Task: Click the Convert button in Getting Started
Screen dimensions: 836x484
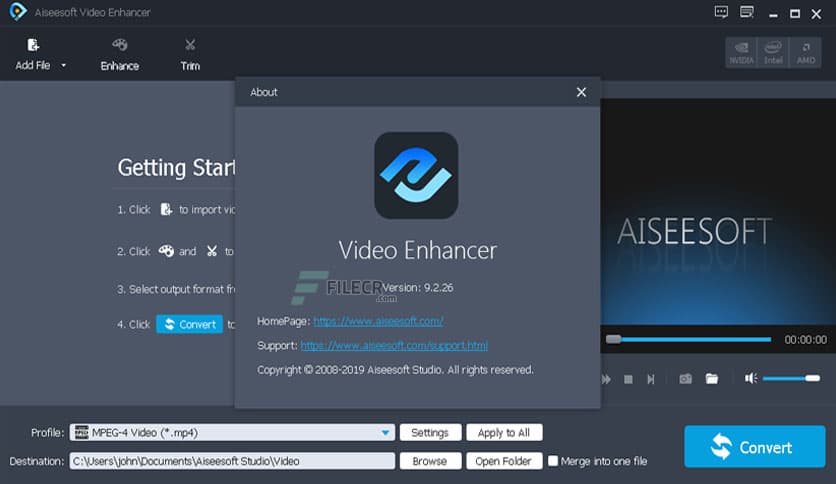Action: 189,324
